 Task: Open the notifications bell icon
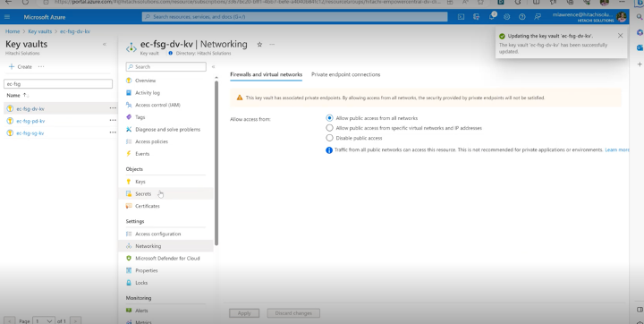tap(492, 17)
